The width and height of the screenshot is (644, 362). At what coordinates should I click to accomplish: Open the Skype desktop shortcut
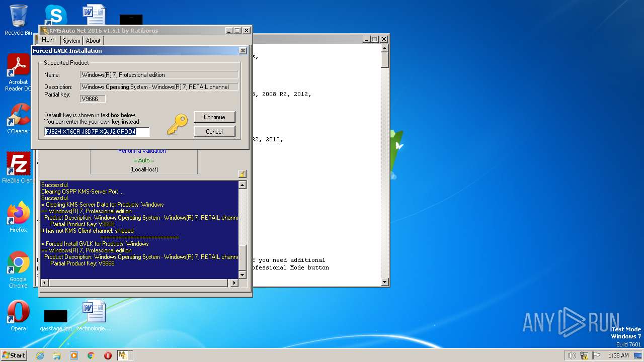pyautogui.click(x=55, y=15)
